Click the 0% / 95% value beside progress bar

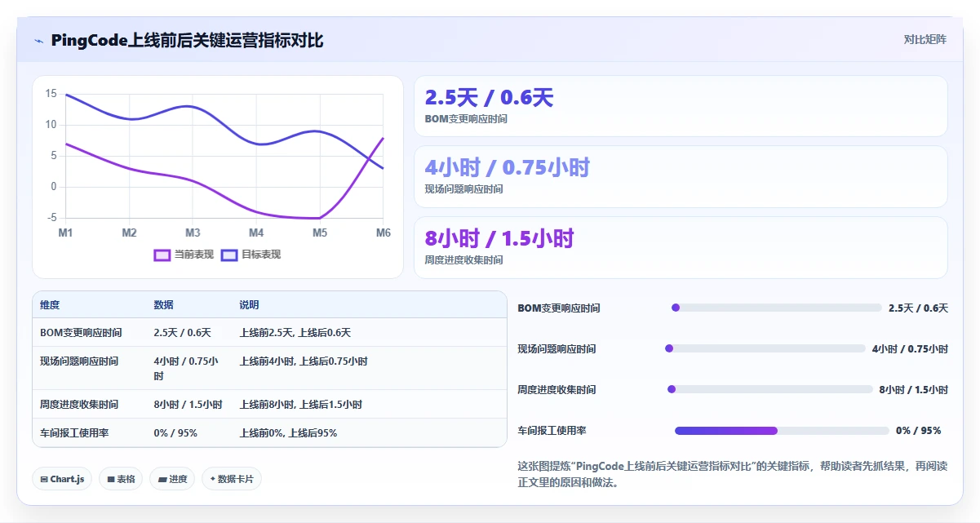coord(918,430)
